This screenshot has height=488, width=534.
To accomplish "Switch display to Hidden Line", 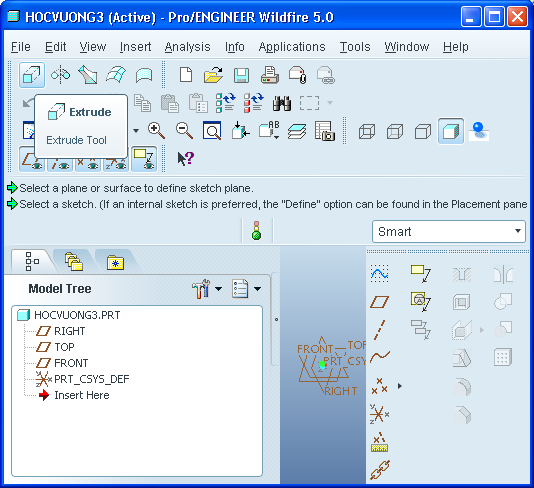I will click(395, 131).
